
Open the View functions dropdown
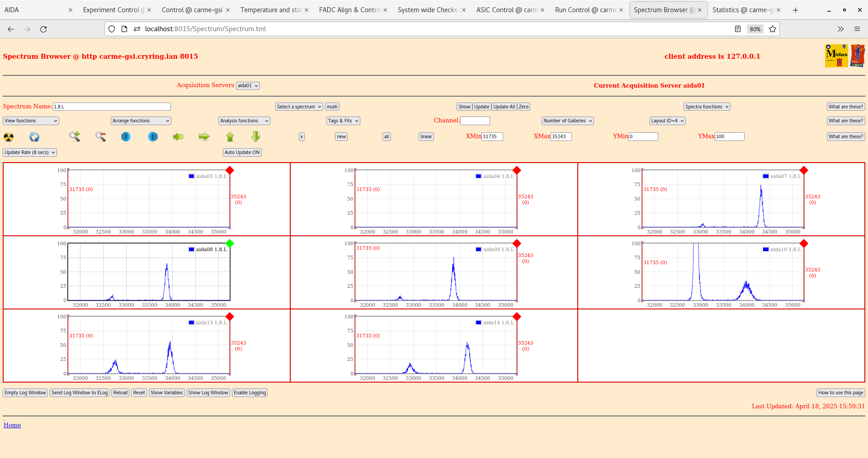pyautogui.click(x=31, y=121)
